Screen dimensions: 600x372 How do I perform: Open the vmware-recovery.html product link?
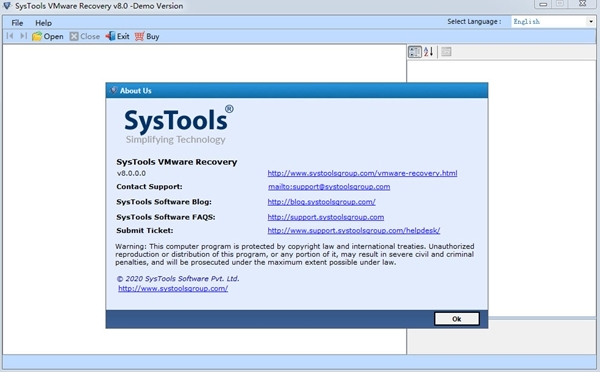pos(362,173)
